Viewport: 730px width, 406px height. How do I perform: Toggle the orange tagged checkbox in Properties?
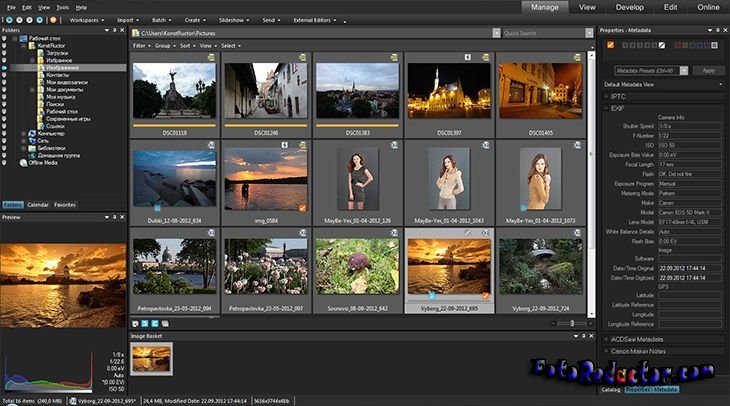click(609, 44)
